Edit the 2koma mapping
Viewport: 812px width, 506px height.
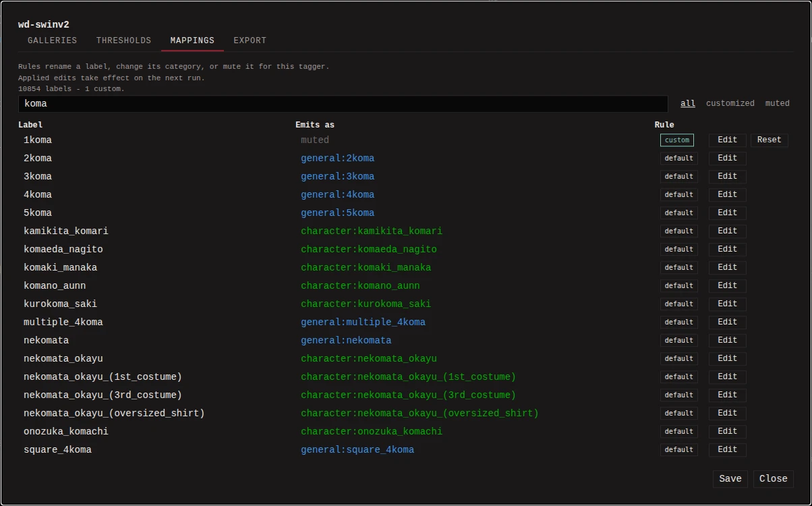tap(728, 158)
